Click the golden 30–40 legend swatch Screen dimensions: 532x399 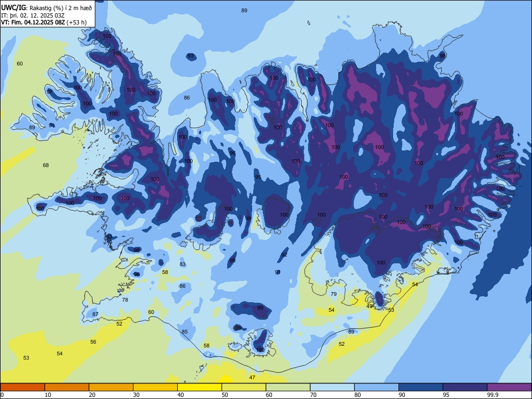click(155, 387)
